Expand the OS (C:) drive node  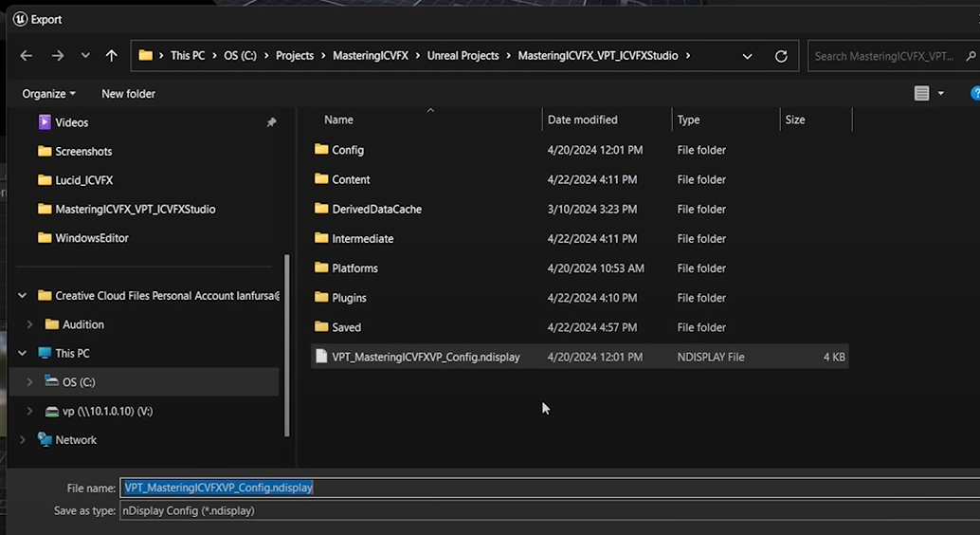[x=29, y=381]
